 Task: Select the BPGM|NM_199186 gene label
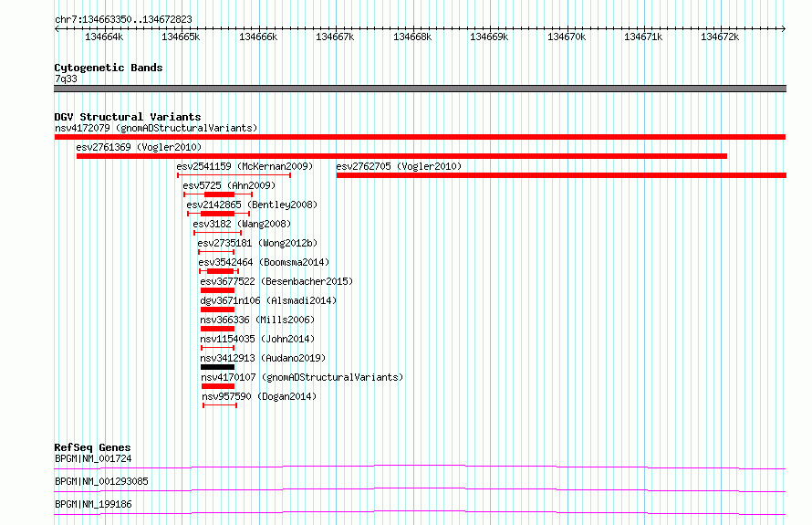[x=93, y=504]
